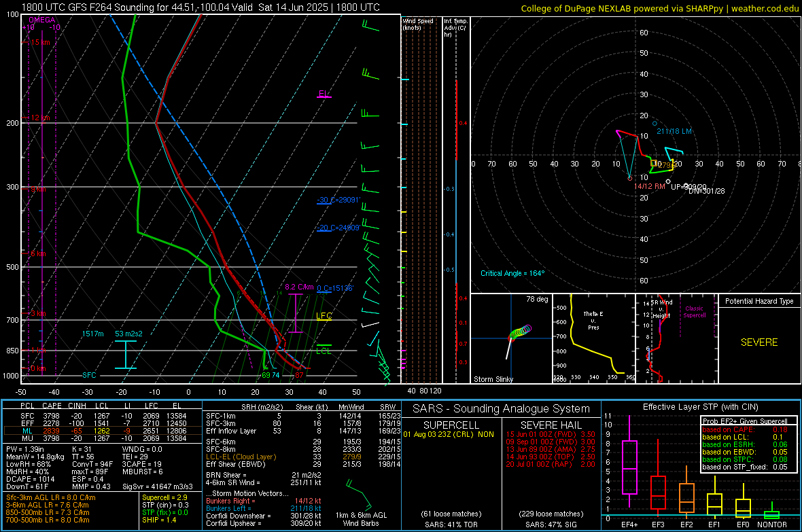Click the 'MeanW = 14.8g/kg' value

pyautogui.click(x=35, y=457)
